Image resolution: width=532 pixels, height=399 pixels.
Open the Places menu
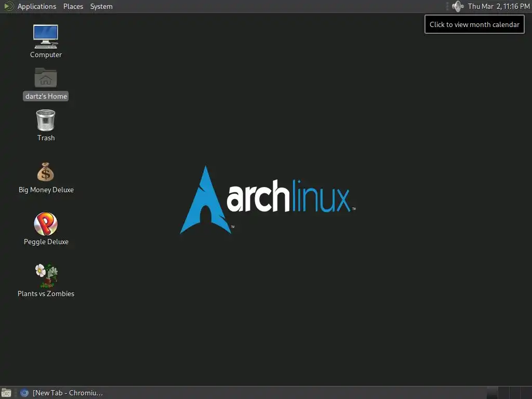73,6
